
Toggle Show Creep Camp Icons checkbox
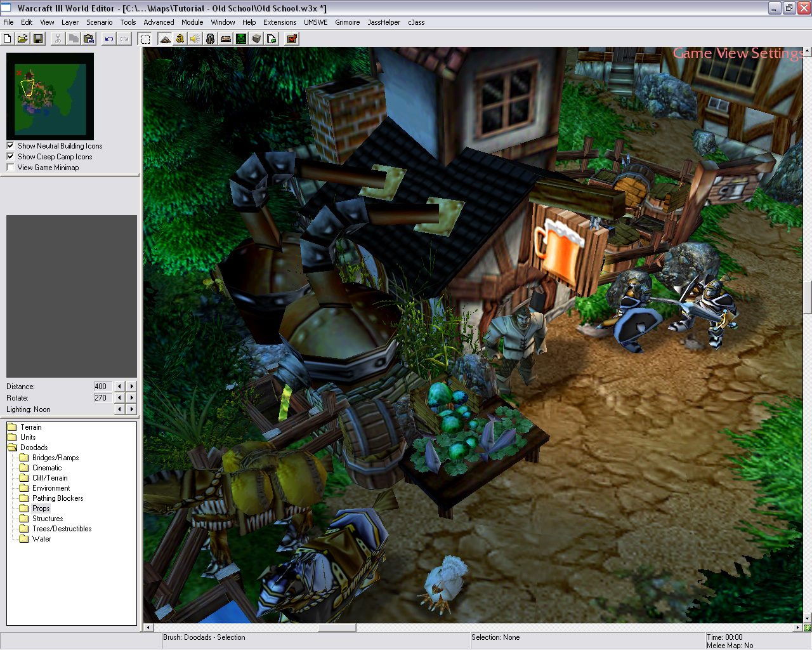click(x=10, y=157)
